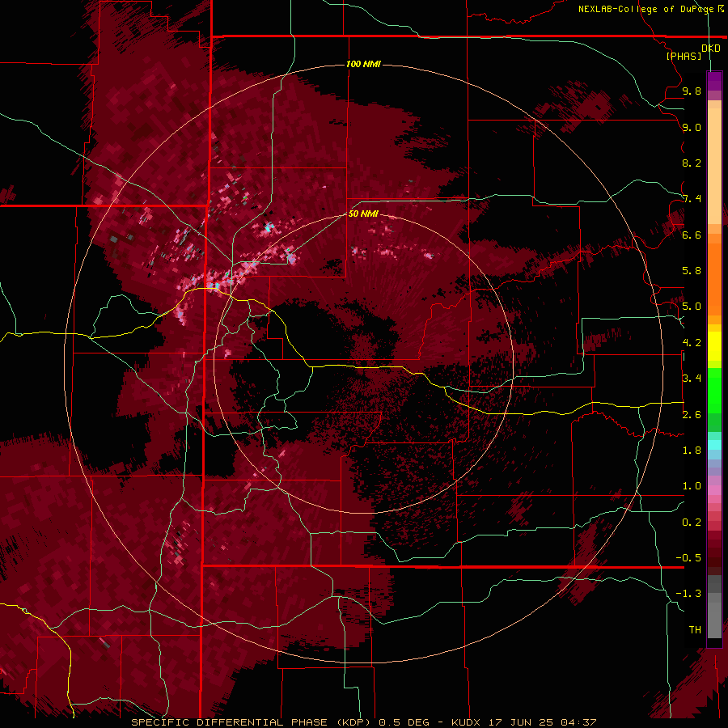The image size is (728, 728).
Task: Click the 8.2 color scale value
Action: [692, 163]
